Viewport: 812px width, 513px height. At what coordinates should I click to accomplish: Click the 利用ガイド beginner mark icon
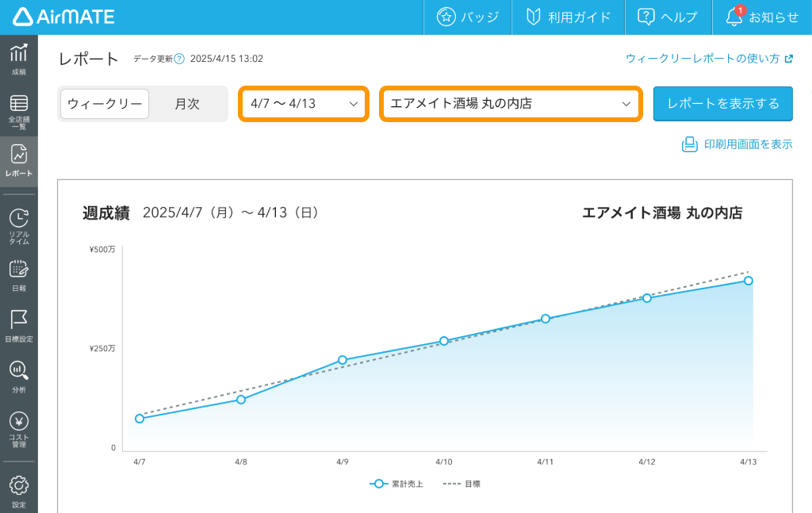coord(534,17)
